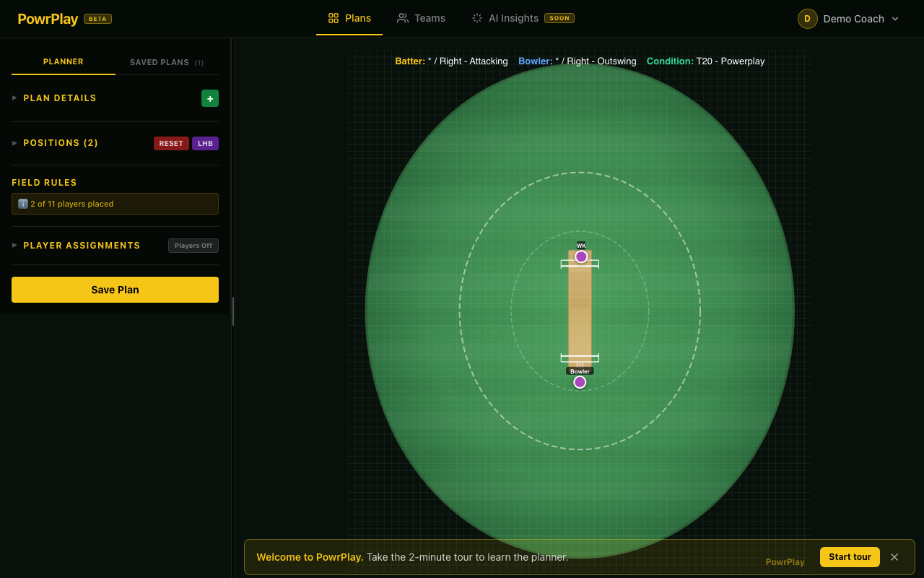Click the Demo Coach avatar circle
The height and width of the screenshot is (578, 924).
(x=808, y=19)
